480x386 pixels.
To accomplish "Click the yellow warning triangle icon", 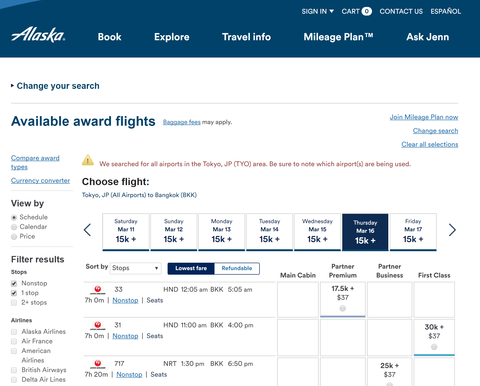I will [x=88, y=160].
